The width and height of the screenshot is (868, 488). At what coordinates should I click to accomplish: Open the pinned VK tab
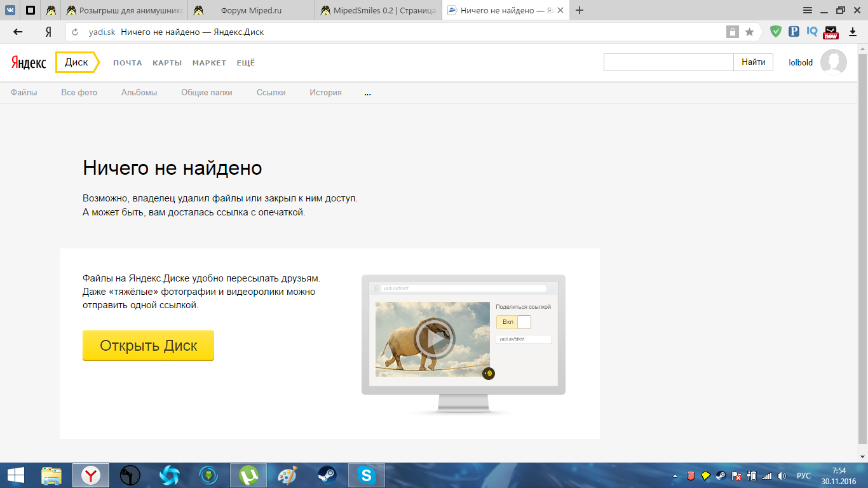[x=11, y=10]
